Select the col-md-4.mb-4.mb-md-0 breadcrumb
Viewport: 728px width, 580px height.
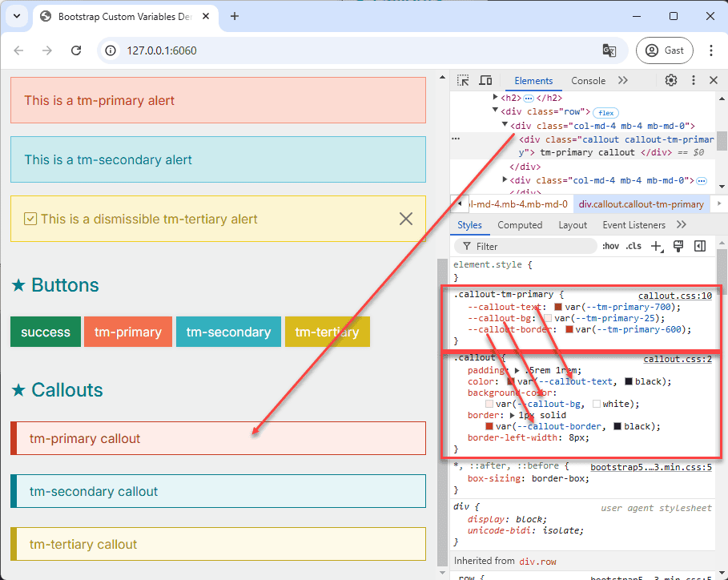519,204
